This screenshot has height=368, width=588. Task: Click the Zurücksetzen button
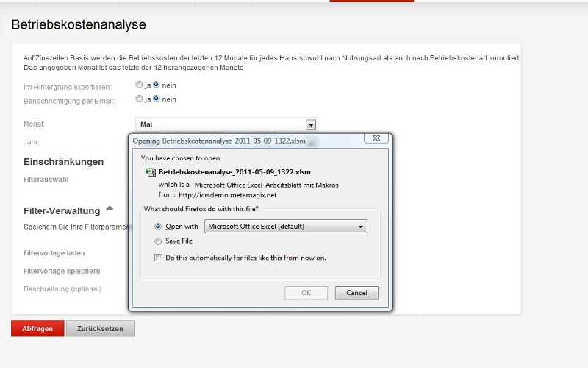point(100,328)
